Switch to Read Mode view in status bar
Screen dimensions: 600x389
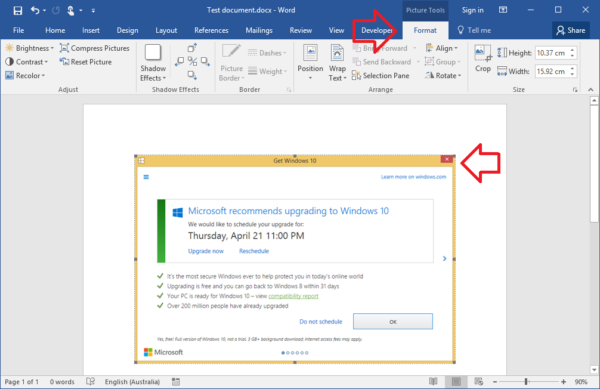point(433,381)
